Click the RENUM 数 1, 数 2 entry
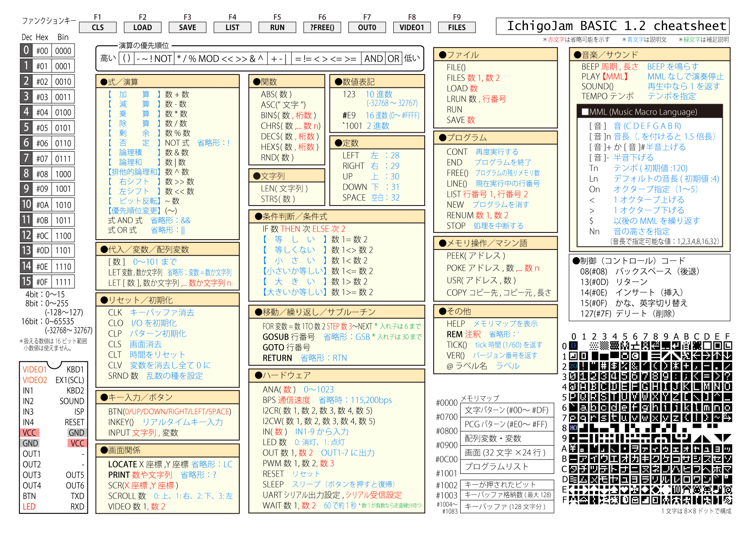 pos(478,215)
